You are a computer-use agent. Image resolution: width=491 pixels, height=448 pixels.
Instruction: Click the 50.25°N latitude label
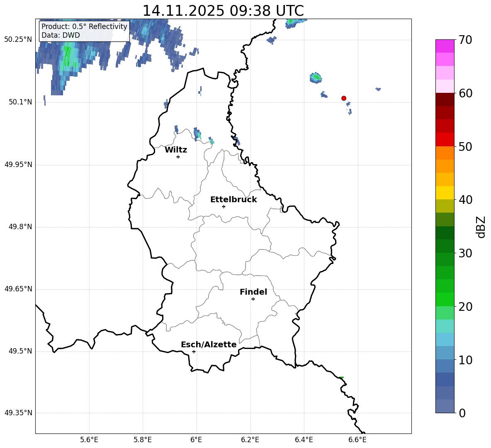tap(18, 40)
